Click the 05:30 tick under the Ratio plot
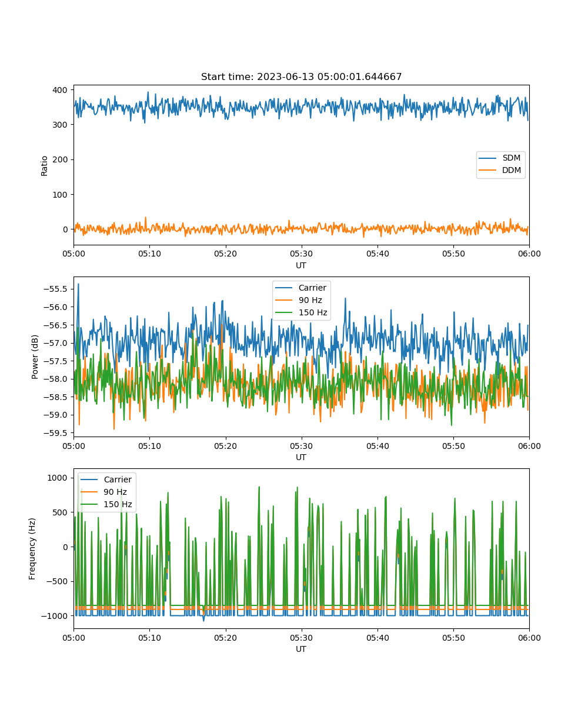The image size is (588, 706). (x=301, y=254)
